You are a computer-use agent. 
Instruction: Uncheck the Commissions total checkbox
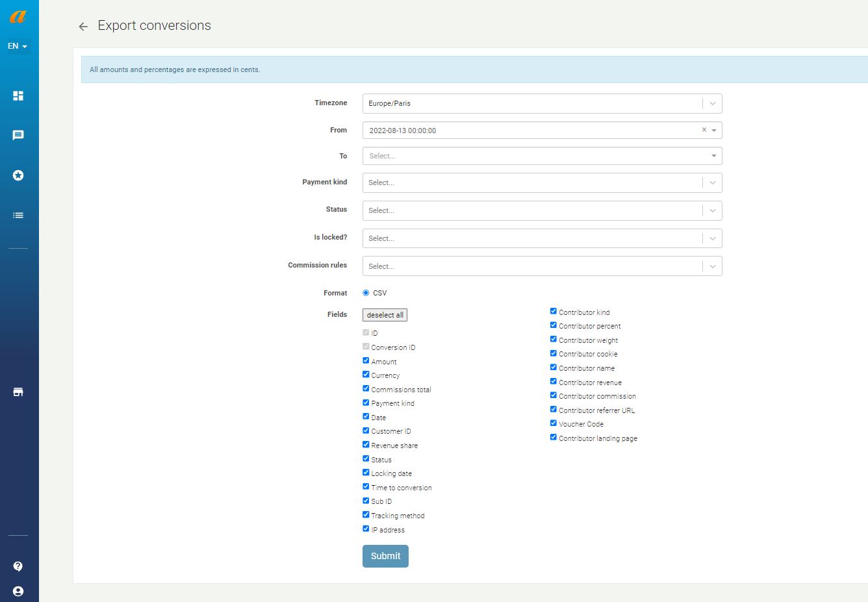366,388
